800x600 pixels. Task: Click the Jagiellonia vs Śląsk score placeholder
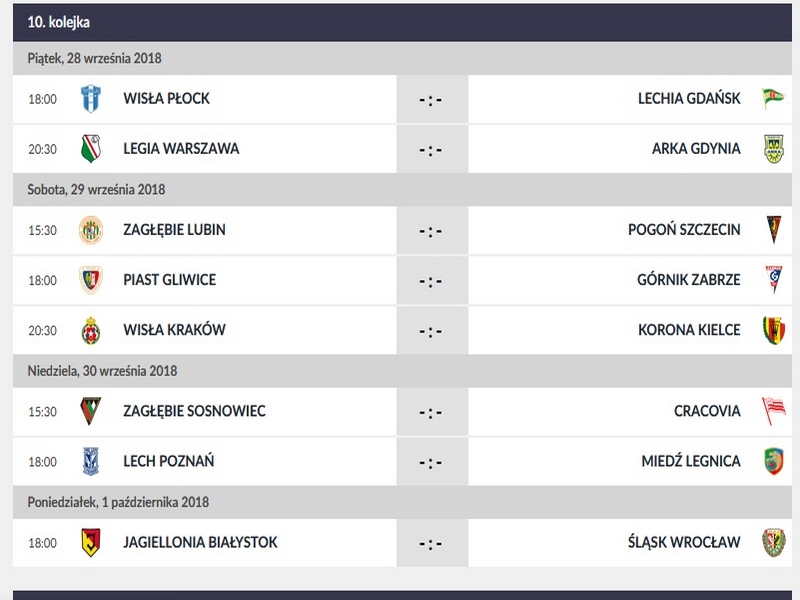(431, 544)
